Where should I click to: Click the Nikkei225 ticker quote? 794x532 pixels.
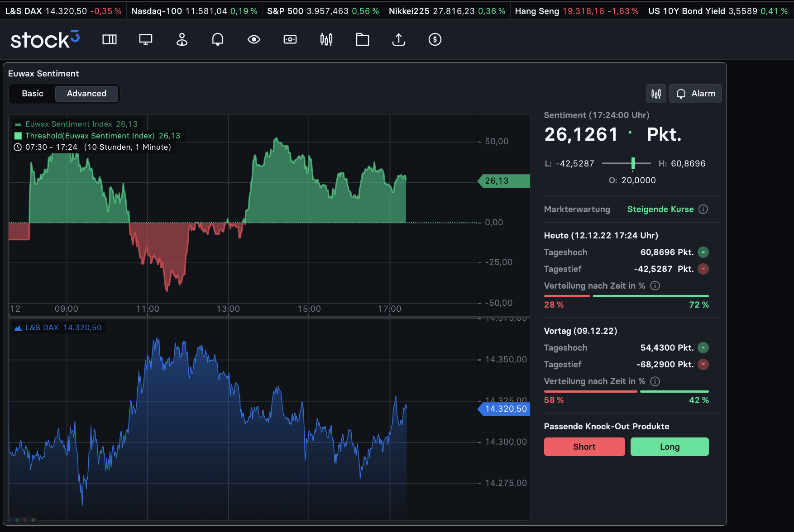coord(447,11)
